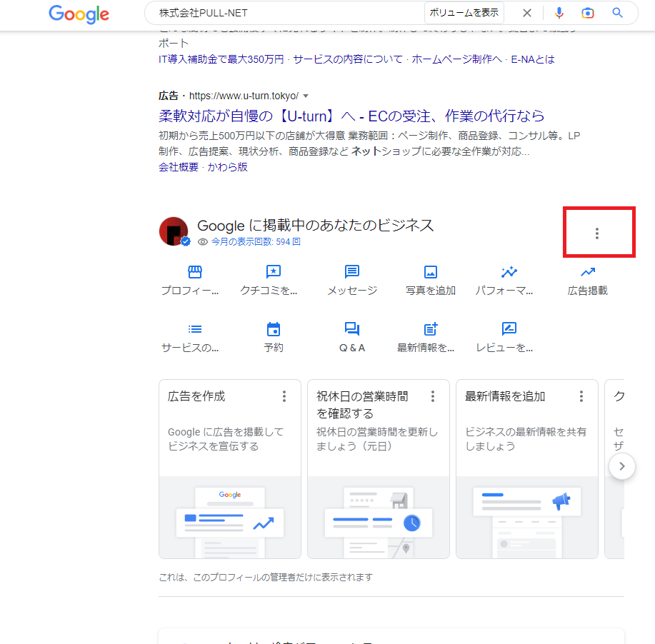The image size is (655, 644).
Task: Click the ボリュームを表示 button
Action: click(464, 13)
